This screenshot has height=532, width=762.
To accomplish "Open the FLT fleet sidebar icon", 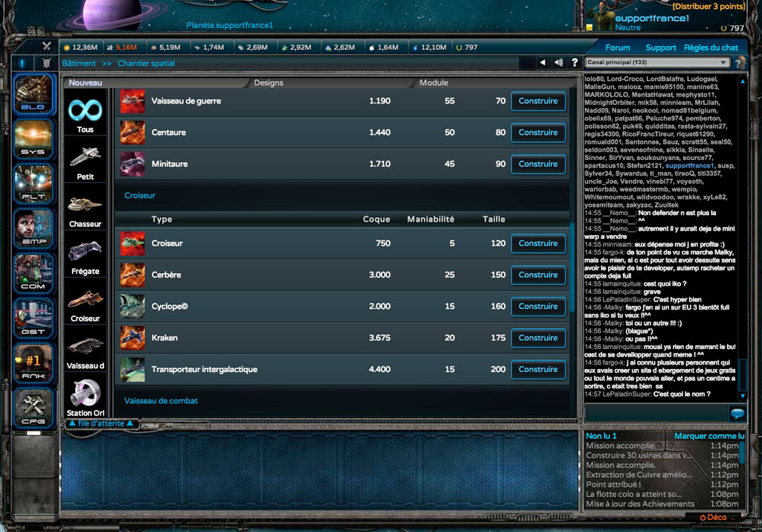I will pyautogui.click(x=33, y=184).
